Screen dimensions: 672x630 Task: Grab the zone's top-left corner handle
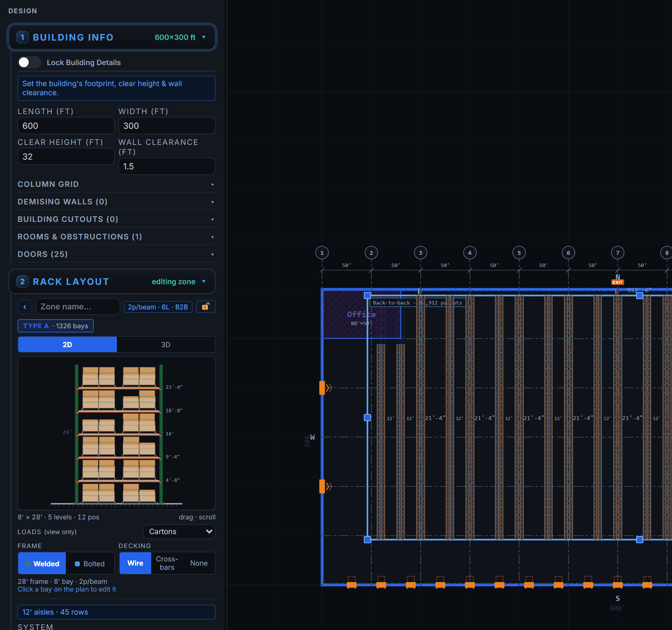367,295
